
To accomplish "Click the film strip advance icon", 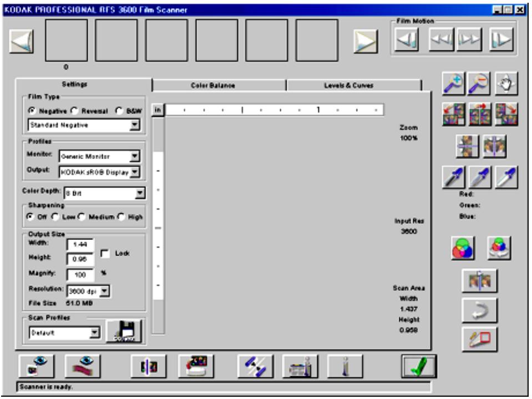I will coord(256,366).
